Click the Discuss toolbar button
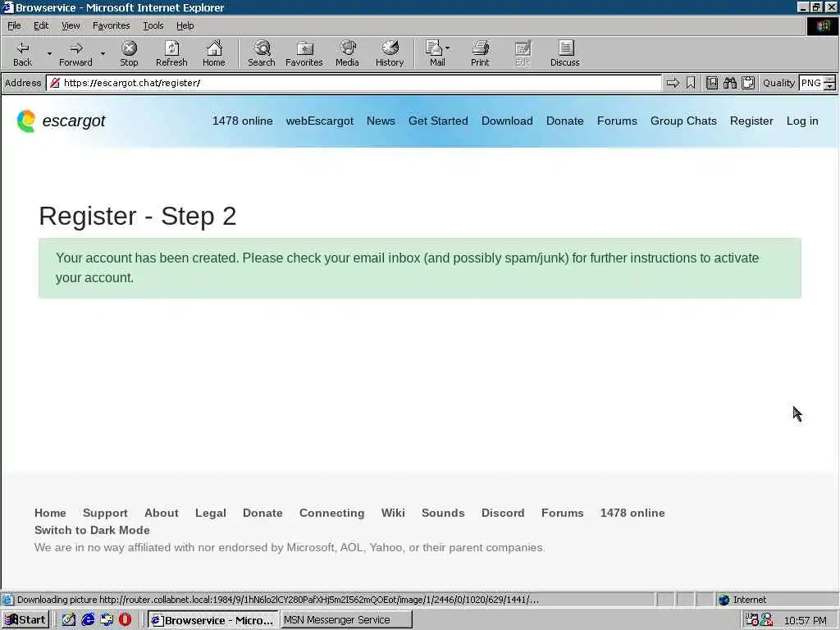Viewport: 840px width, 630px height. (x=564, y=53)
